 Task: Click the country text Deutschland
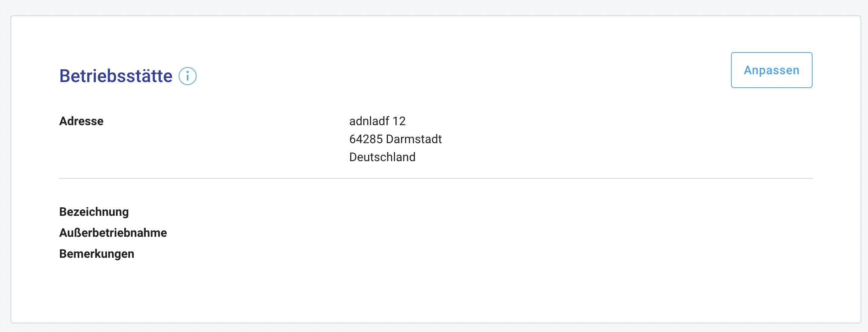382,157
